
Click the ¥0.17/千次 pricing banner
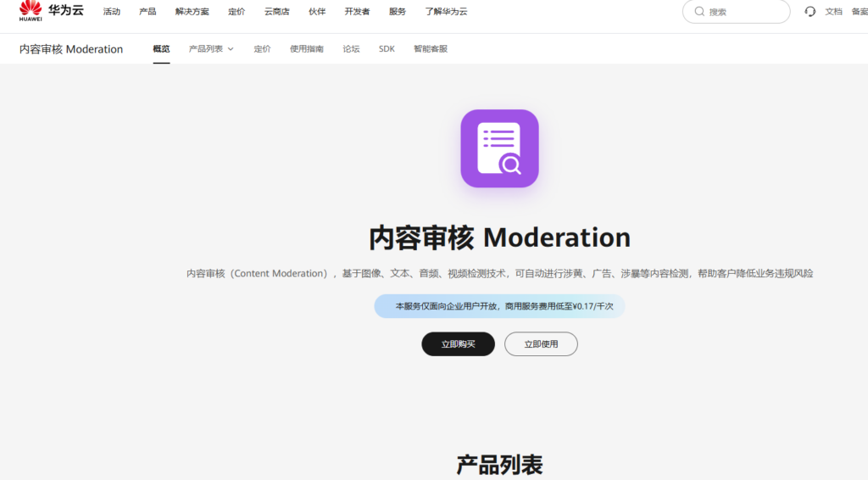pos(499,306)
